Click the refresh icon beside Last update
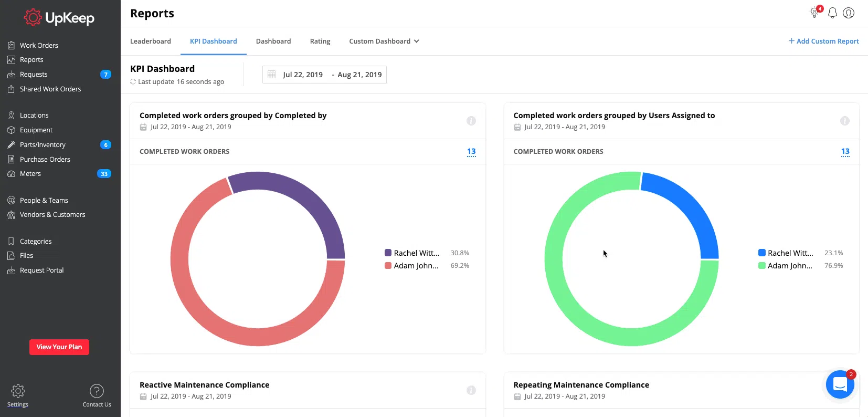Screen dimensions: 868x417 click(x=133, y=82)
